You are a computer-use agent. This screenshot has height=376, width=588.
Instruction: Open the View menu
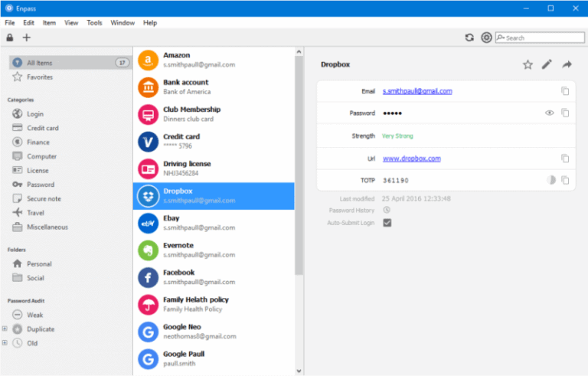(x=71, y=23)
